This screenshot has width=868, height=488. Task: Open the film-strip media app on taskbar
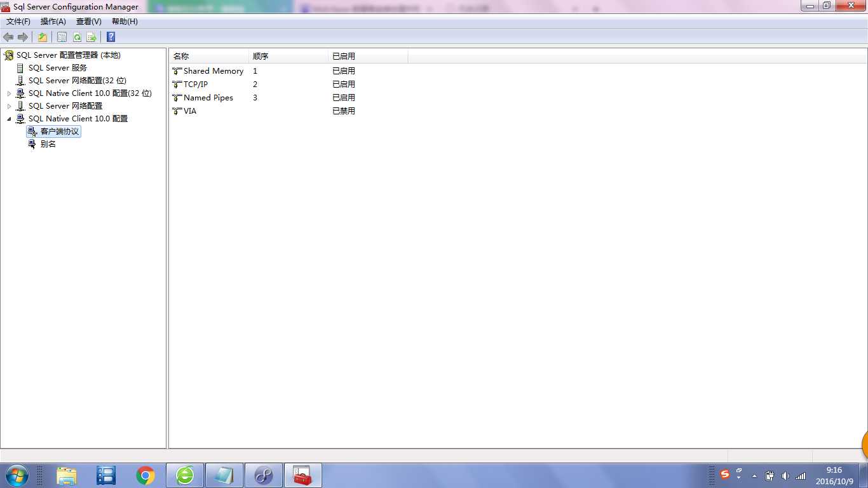pos(105,475)
